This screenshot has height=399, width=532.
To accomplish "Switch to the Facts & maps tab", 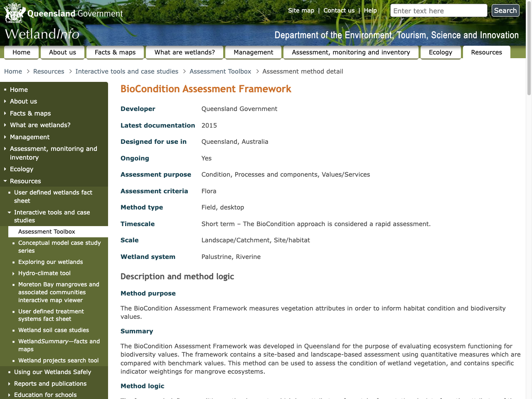I will click(x=115, y=52).
